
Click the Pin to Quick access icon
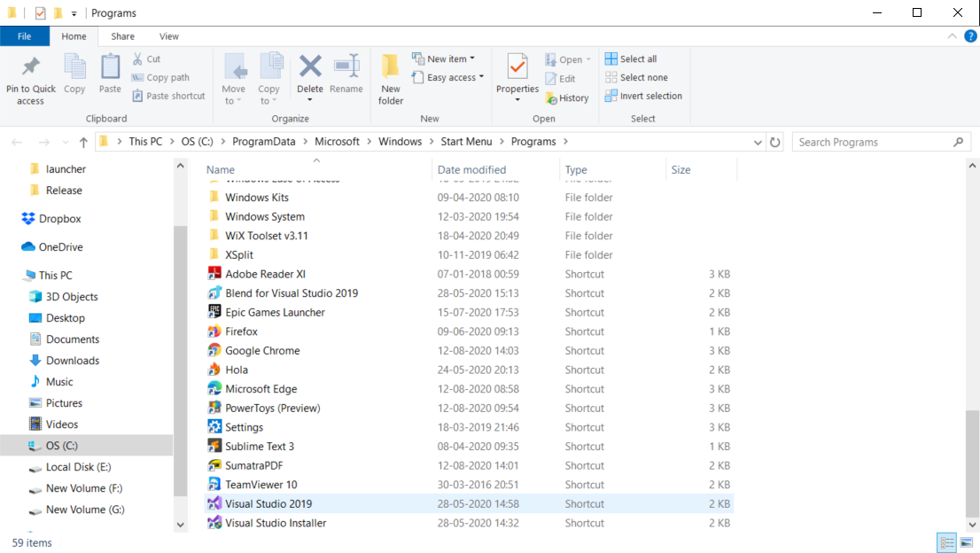[31, 66]
